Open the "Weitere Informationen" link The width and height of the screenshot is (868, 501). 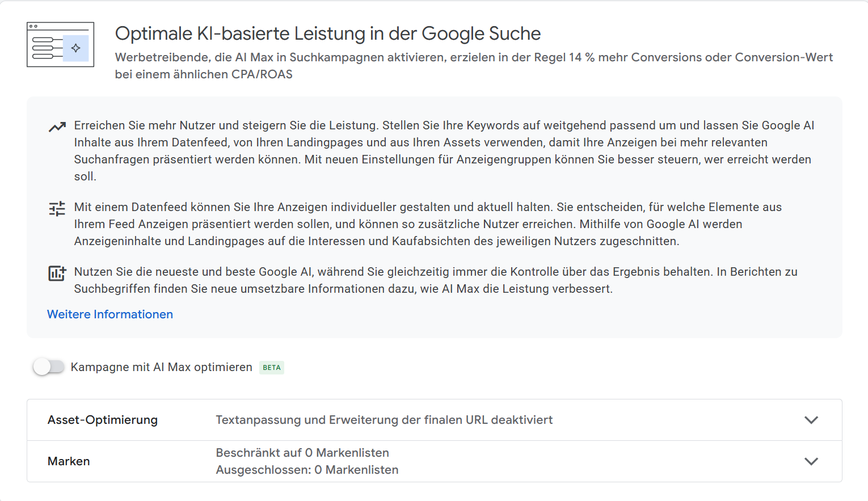pos(110,314)
